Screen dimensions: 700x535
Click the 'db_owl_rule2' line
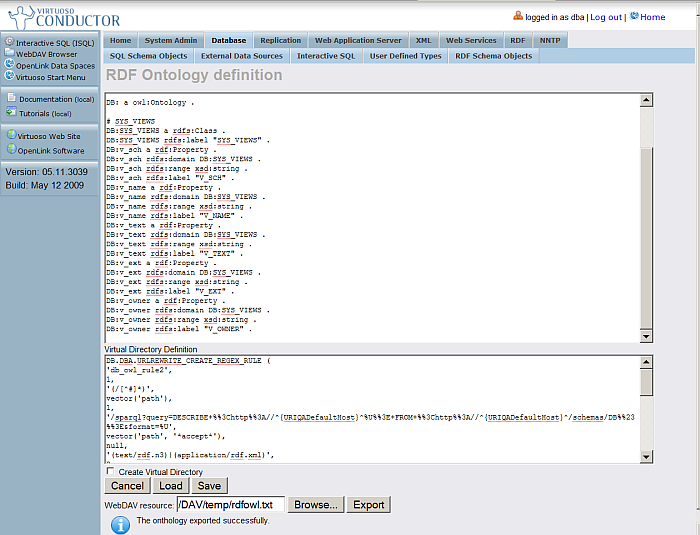pos(139,370)
